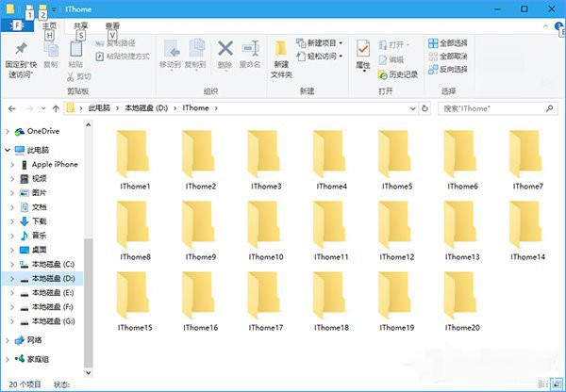Switch to the Share (共享) ribbon tab
Image resolution: width=566 pixels, height=392 pixels.
82,26
